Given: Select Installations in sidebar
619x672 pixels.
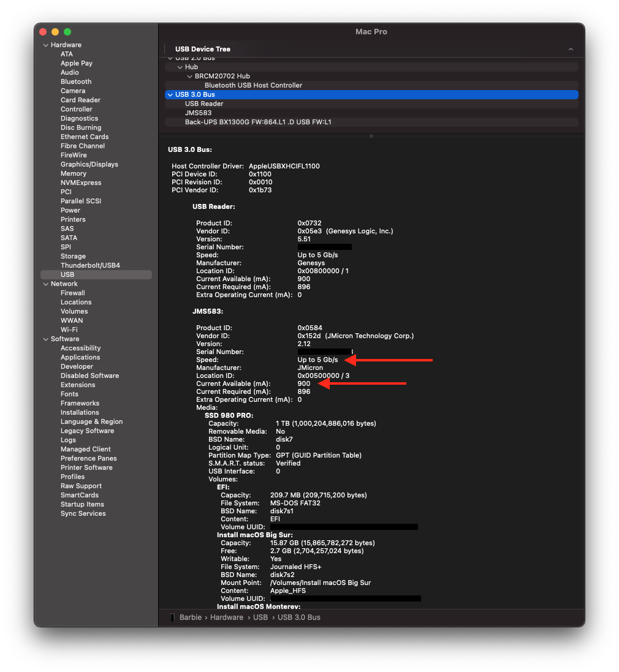Looking at the screenshot, I should coord(80,413).
